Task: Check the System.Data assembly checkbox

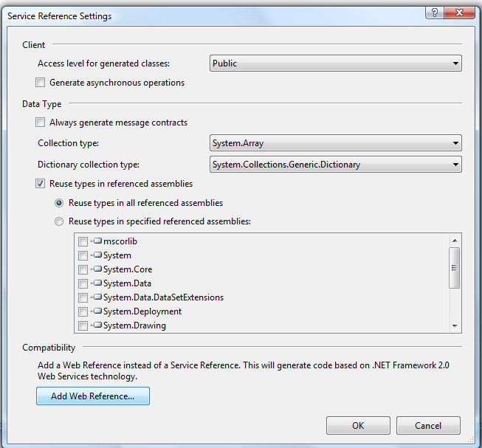Action: point(83,283)
